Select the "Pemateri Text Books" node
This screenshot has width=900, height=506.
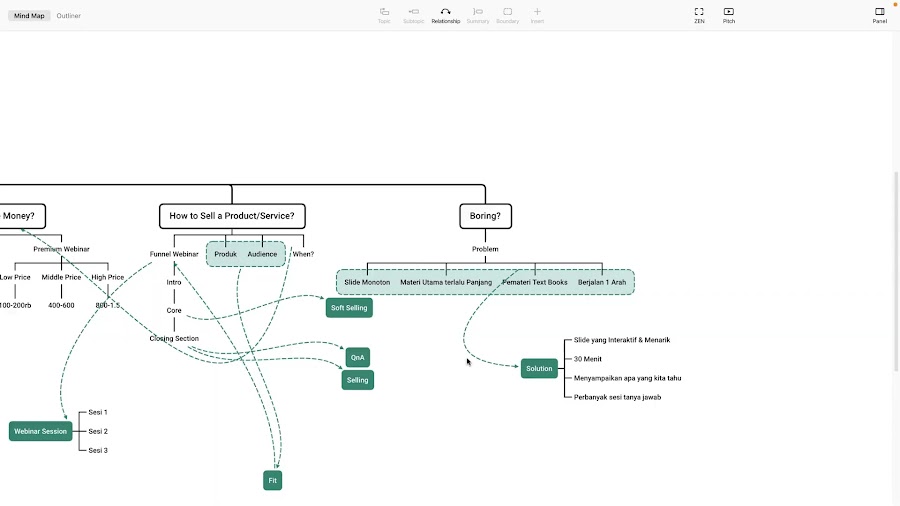[535, 282]
